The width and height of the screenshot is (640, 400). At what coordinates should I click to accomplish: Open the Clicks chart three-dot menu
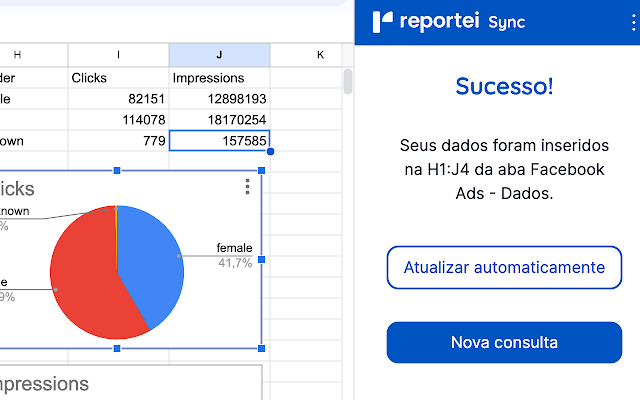pyautogui.click(x=247, y=187)
